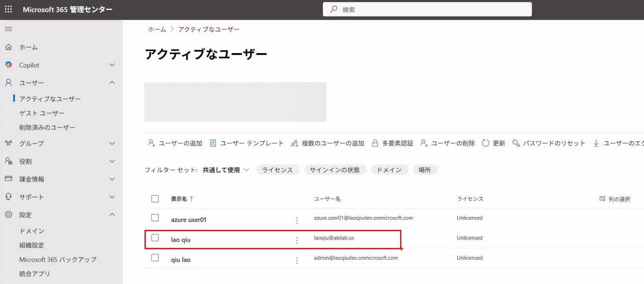Click the Add user icon
This screenshot has width=644, height=284.
point(151,143)
